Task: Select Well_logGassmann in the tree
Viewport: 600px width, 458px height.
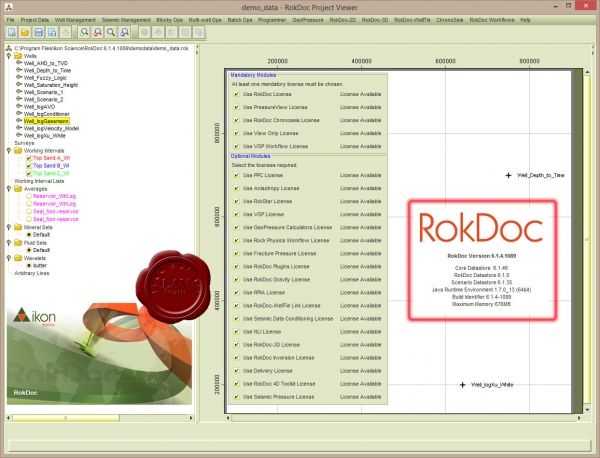Action: [x=46, y=121]
